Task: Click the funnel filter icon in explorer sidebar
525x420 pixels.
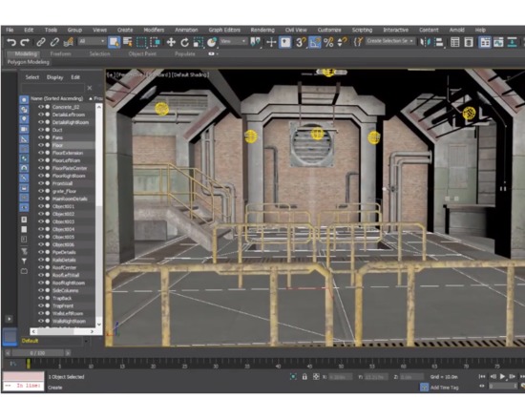Action: tap(24, 261)
